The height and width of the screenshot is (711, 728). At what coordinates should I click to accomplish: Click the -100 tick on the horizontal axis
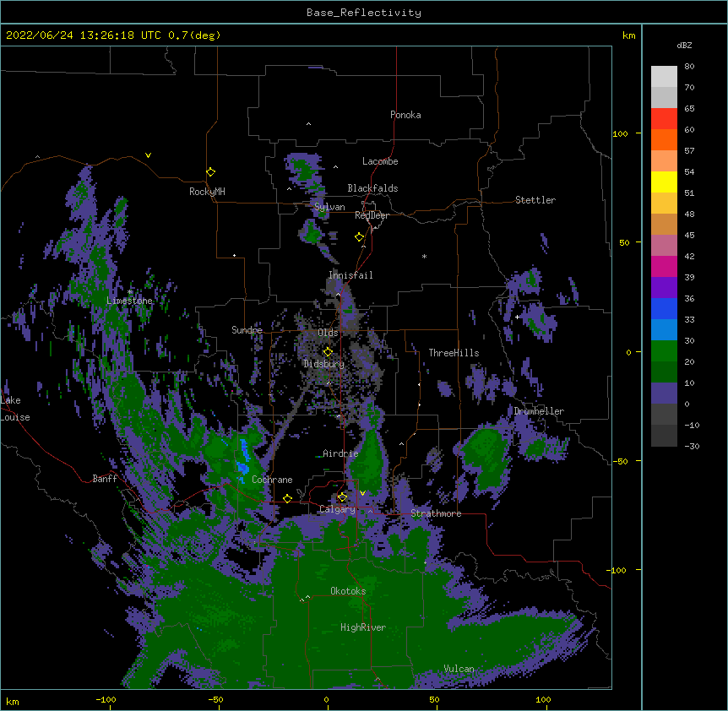click(106, 699)
